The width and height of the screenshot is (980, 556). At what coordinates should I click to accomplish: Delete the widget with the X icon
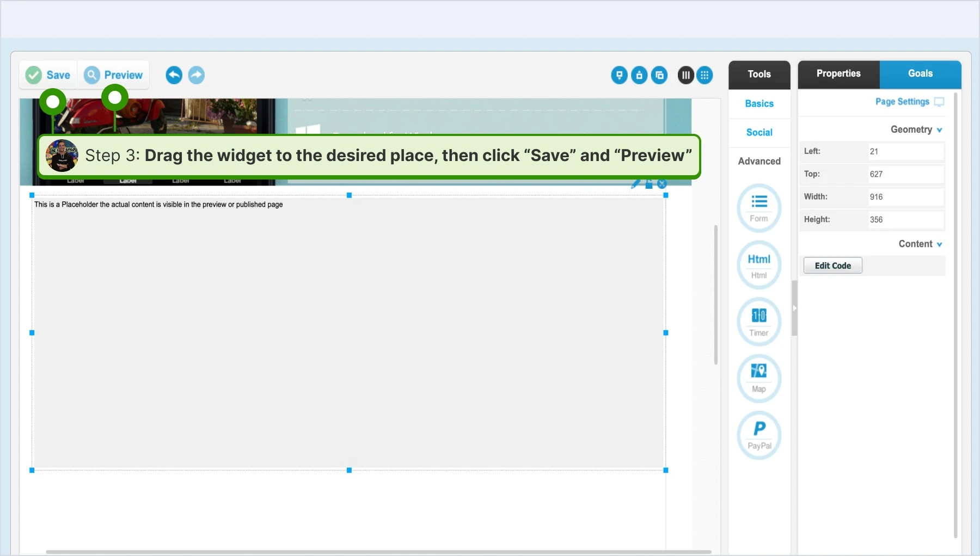click(662, 184)
